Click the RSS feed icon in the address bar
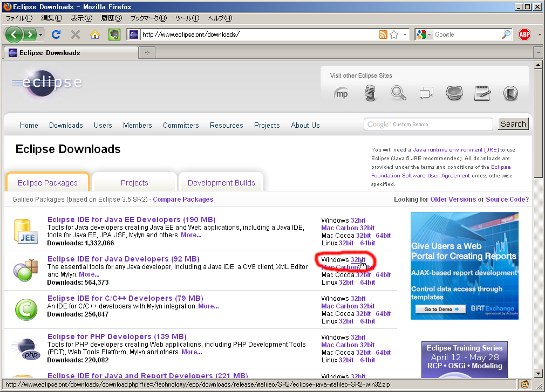The image size is (545, 392). (x=383, y=35)
